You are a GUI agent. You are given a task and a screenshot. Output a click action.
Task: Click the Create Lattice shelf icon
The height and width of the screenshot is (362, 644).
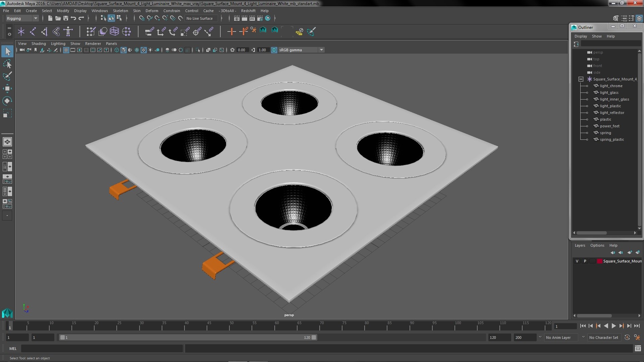click(114, 32)
